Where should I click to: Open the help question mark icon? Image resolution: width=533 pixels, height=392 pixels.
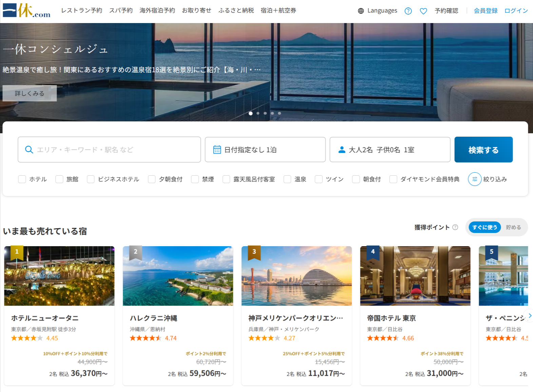(x=408, y=11)
